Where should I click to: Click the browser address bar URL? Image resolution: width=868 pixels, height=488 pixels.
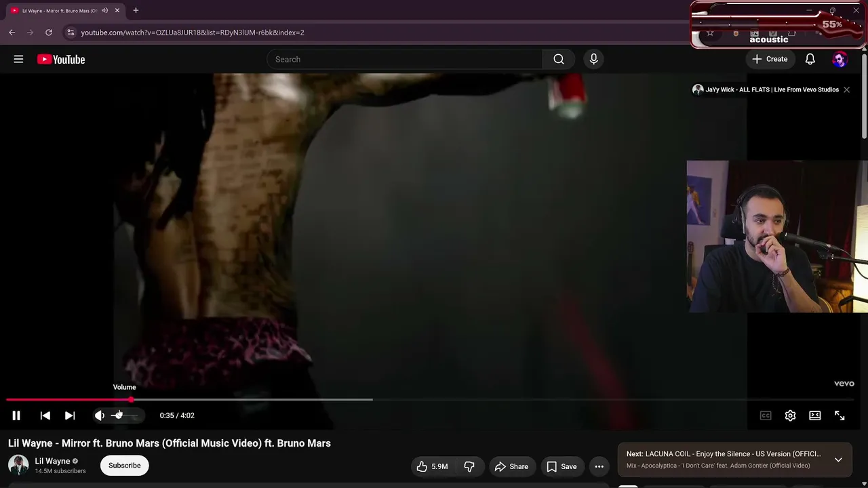click(193, 33)
